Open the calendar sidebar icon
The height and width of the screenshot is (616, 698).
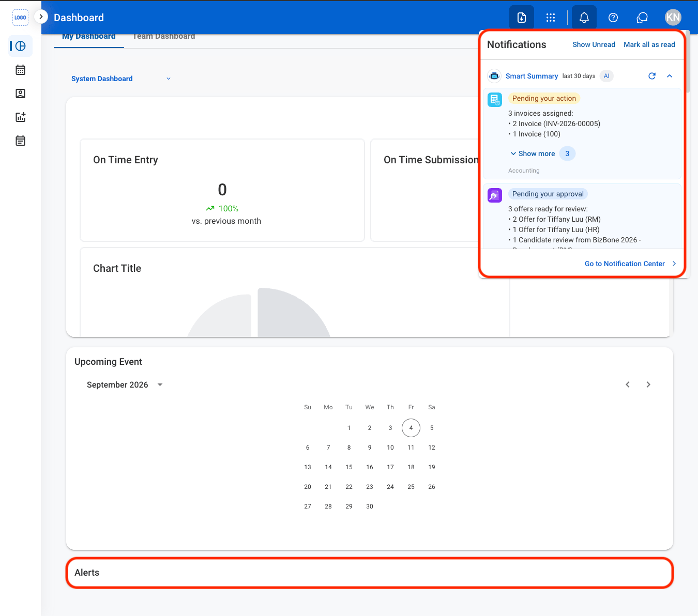(x=21, y=70)
